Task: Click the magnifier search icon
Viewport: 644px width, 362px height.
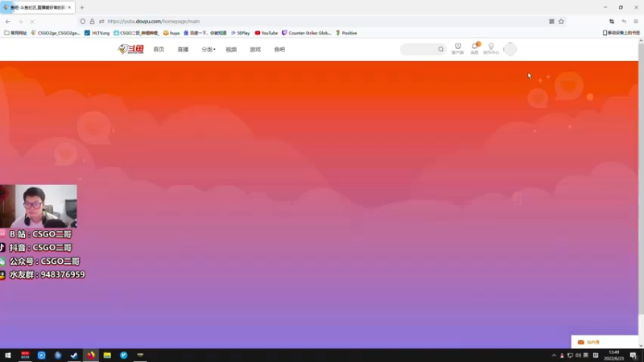Action: pyautogui.click(x=440, y=49)
